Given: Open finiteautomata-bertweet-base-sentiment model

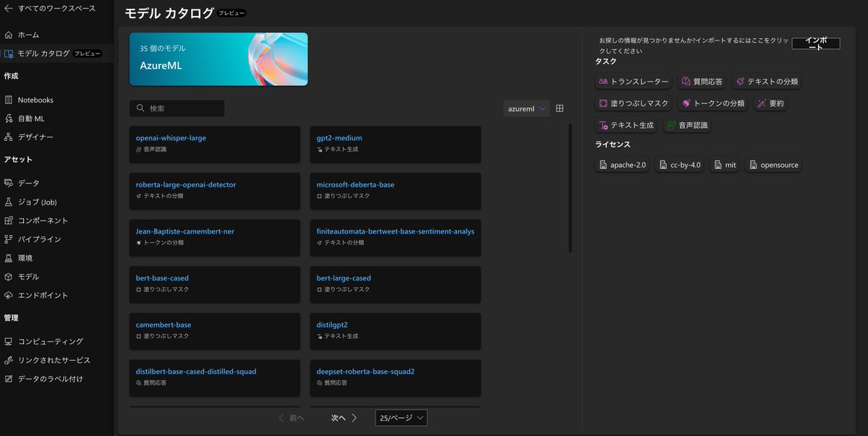Looking at the screenshot, I should pyautogui.click(x=396, y=238).
